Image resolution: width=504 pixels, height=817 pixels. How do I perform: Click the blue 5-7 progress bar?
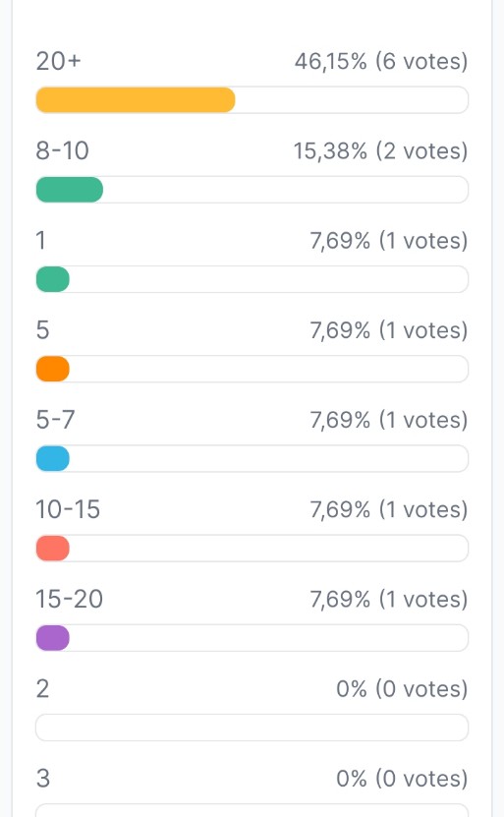53,458
